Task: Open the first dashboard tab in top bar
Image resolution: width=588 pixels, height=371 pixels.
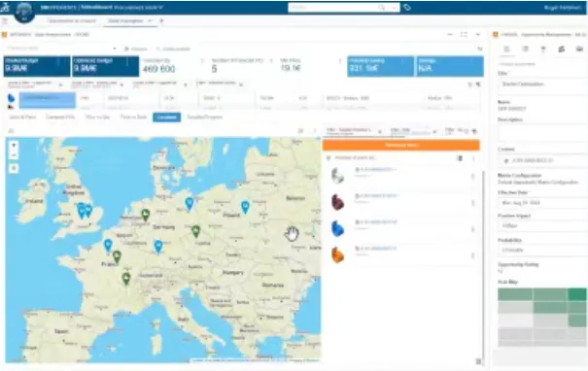Action: pos(71,21)
